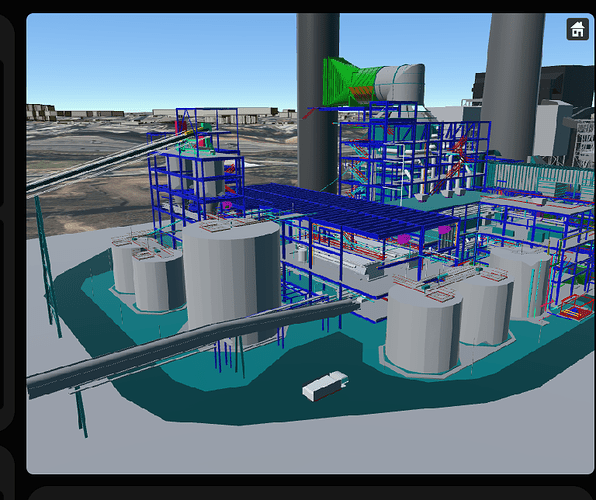Pick the gray curved duct elbow
Image resolution: width=596 pixels, height=500 pixels.
click(x=400, y=83)
